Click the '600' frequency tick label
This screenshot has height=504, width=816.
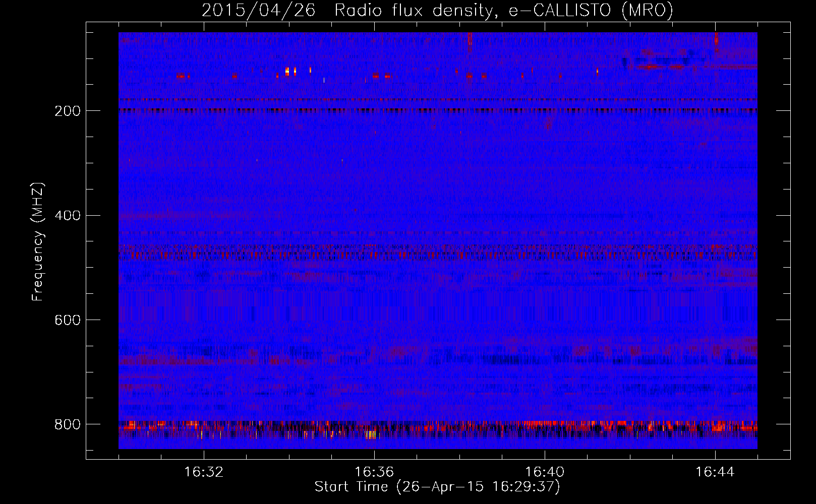coord(67,321)
